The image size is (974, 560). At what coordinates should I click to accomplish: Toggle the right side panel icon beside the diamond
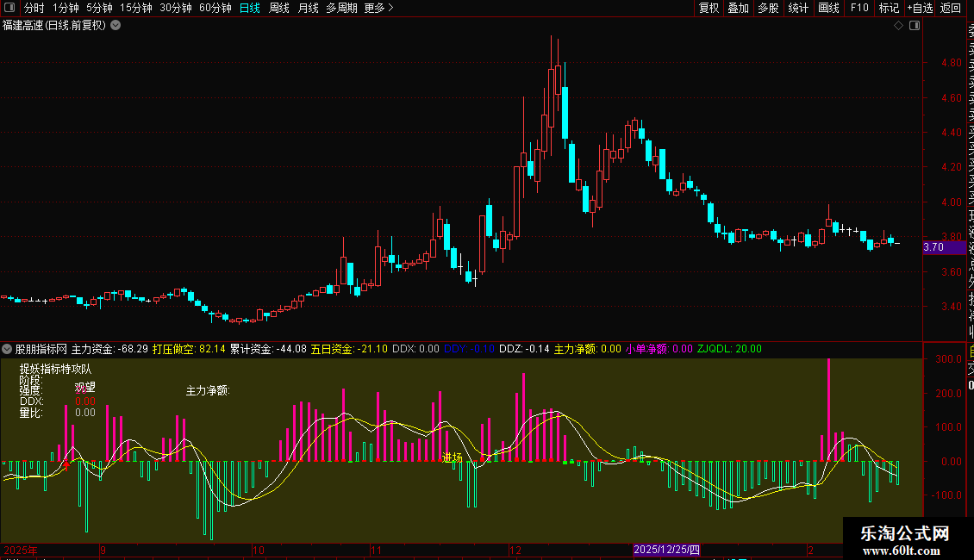click(915, 26)
